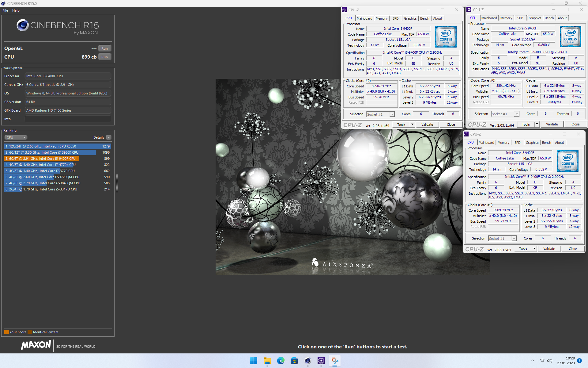Open About tab in top-right CPU-Z window
Image resolution: width=588 pixels, height=368 pixels.
click(562, 18)
